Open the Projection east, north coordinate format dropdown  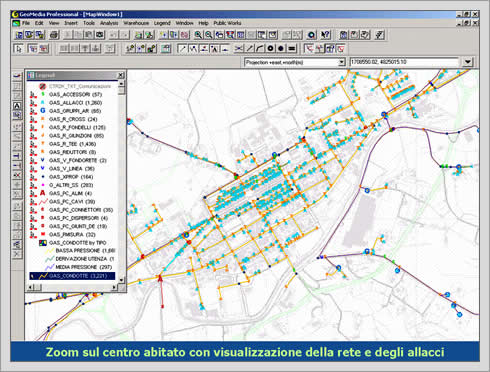click(x=295, y=62)
